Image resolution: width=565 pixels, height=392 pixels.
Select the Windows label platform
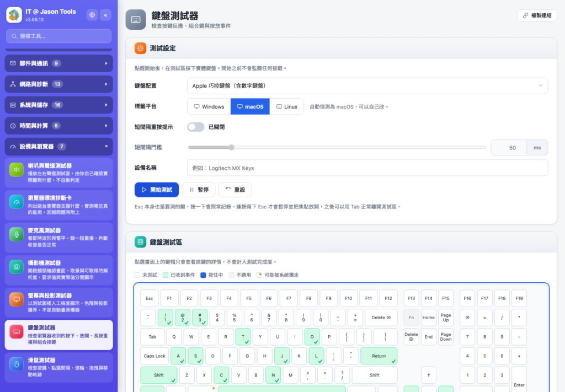[209, 106]
